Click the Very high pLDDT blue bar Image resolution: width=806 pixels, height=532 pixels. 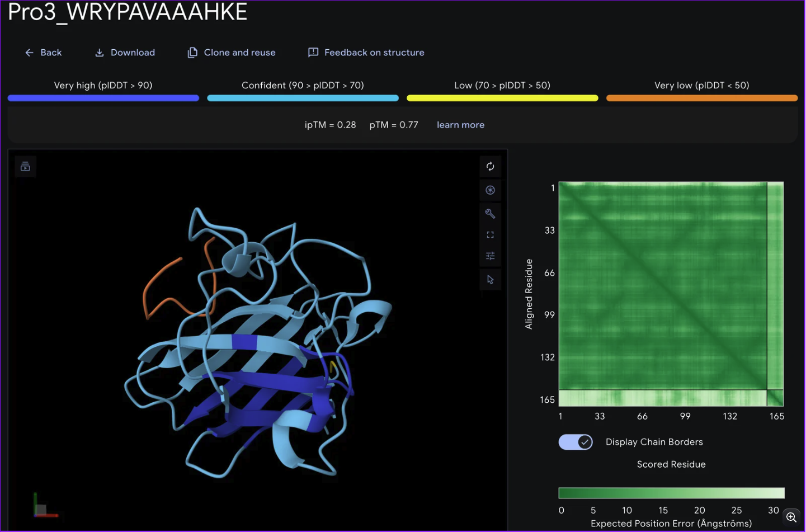(103, 98)
